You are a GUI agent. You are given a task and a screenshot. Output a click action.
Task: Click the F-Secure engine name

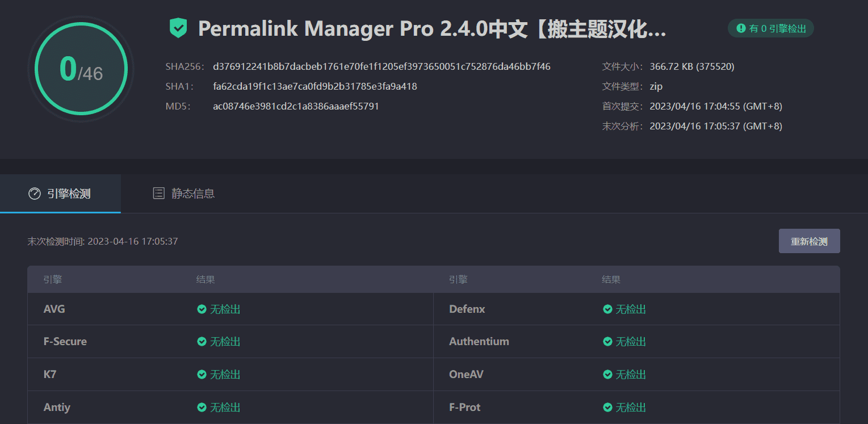pos(65,342)
